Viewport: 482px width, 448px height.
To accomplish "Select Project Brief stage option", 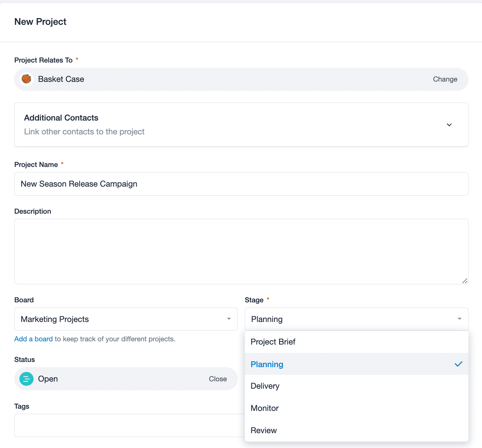I will pos(356,342).
